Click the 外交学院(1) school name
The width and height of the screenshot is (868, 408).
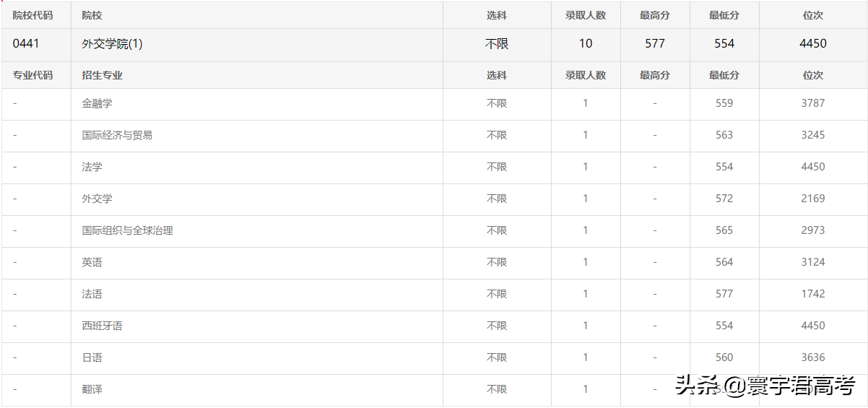pos(112,44)
